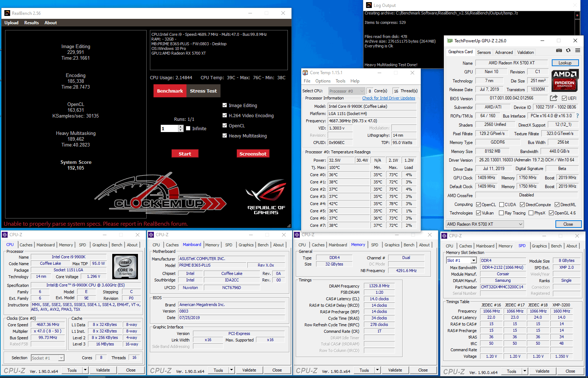588x378 pixels.
Task: Expand the AMD Radeon RX 5700 XT selector
Action: click(485, 224)
